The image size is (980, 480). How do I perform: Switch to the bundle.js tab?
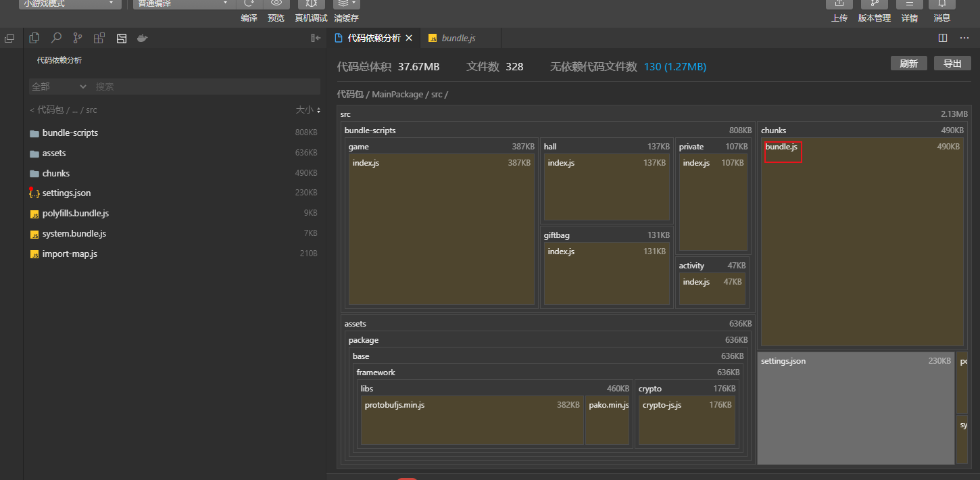(458, 38)
